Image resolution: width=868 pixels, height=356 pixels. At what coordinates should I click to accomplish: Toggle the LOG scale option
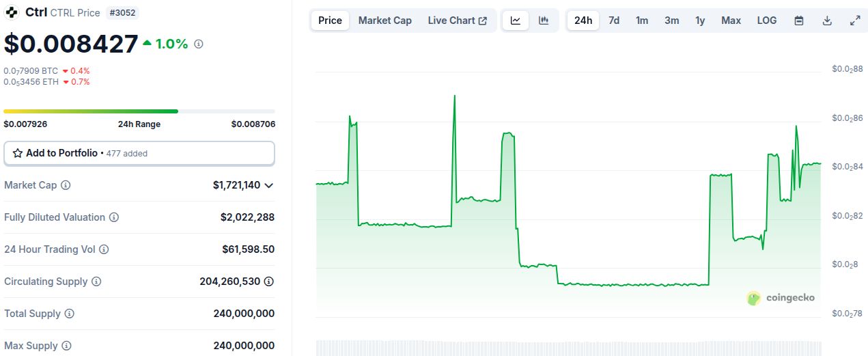point(767,20)
